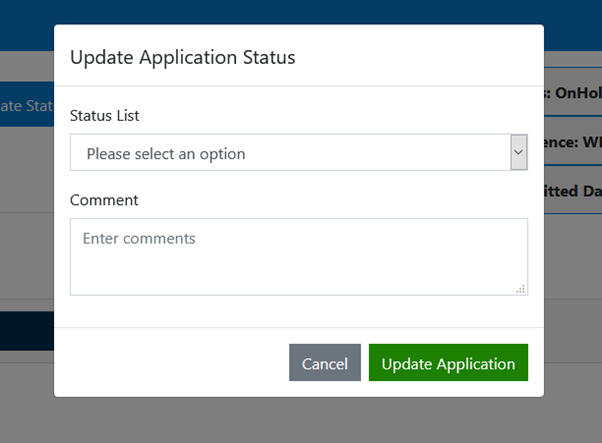Click the 'Update Application Status' dialog title
Screen dimensions: 602x443
(x=183, y=57)
